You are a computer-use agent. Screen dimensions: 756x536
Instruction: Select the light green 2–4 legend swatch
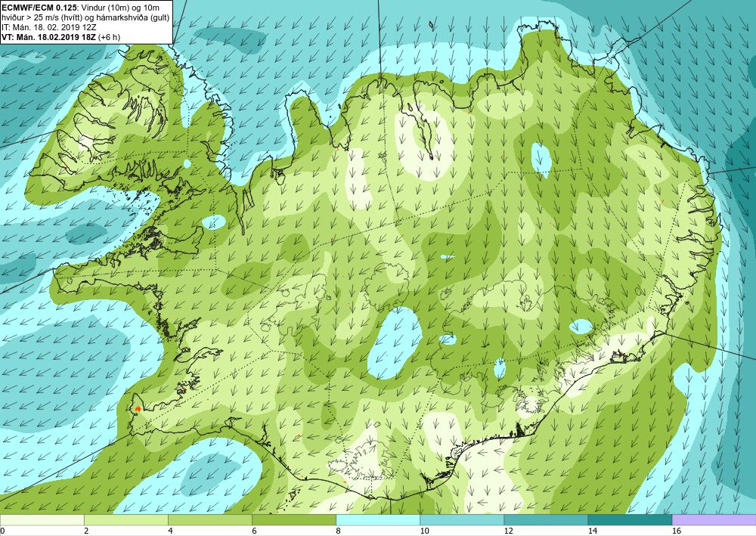pos(125,520)
